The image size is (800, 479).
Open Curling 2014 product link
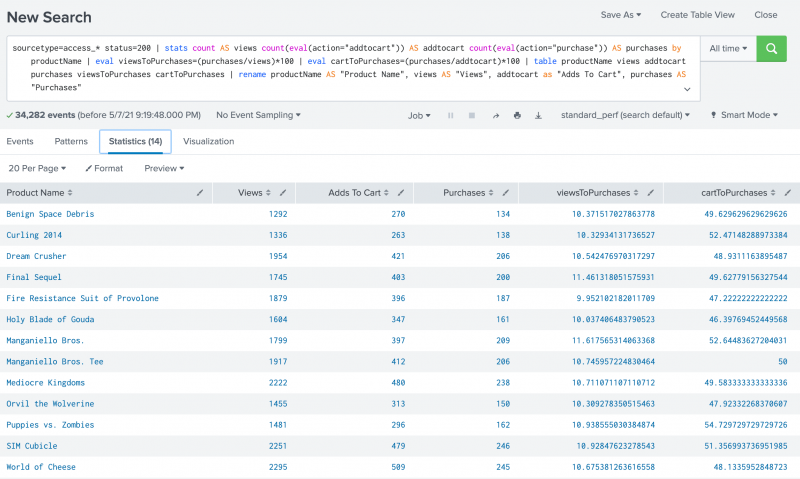pyautogui.click(x=34, y=235)
